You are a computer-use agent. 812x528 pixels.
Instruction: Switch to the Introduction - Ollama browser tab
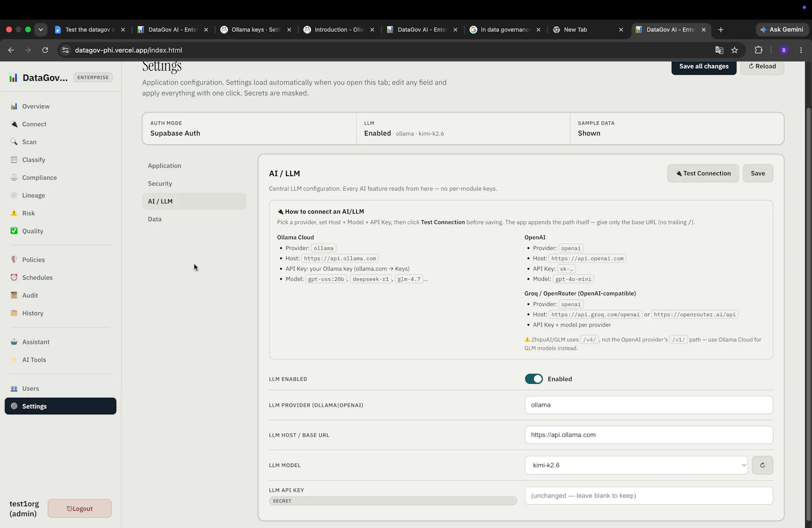coord(339,29)
